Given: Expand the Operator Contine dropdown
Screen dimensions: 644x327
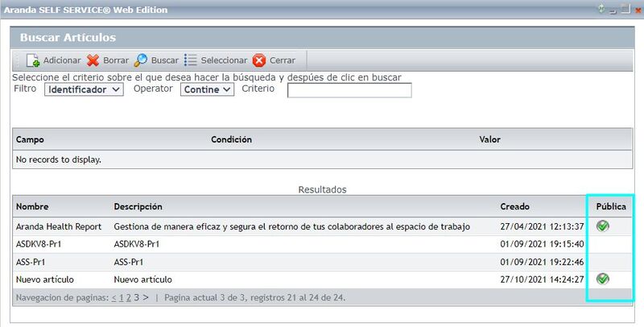Looking at the screenshot, I should click(207, 89).
